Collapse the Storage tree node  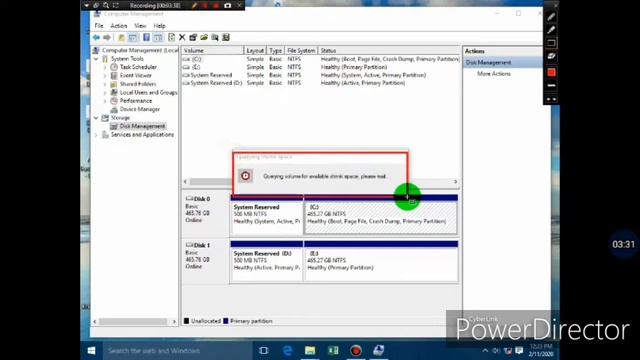[x=96, y=118]
